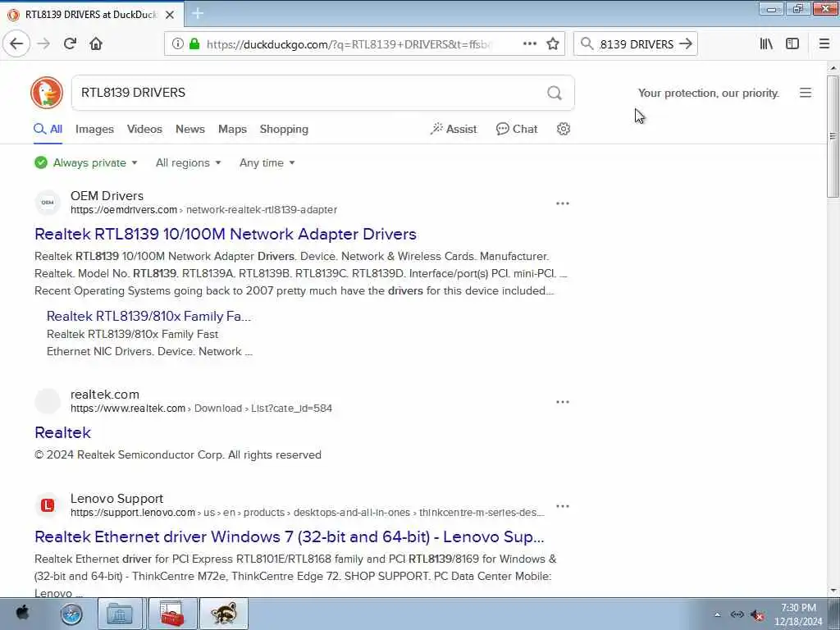The height and width of the screenshot is (630, 840).
Task: Open the All regions dropdown
Action: coord(189,163)
